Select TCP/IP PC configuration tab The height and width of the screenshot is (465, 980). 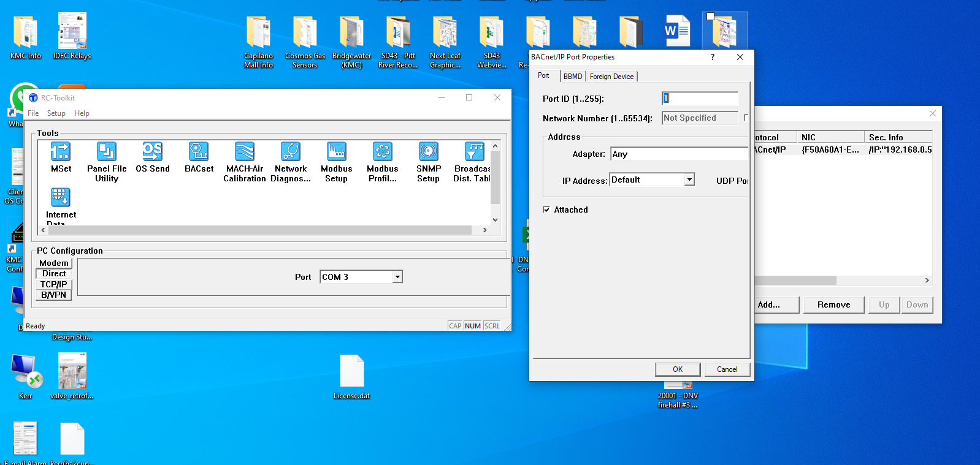(54, 284)
